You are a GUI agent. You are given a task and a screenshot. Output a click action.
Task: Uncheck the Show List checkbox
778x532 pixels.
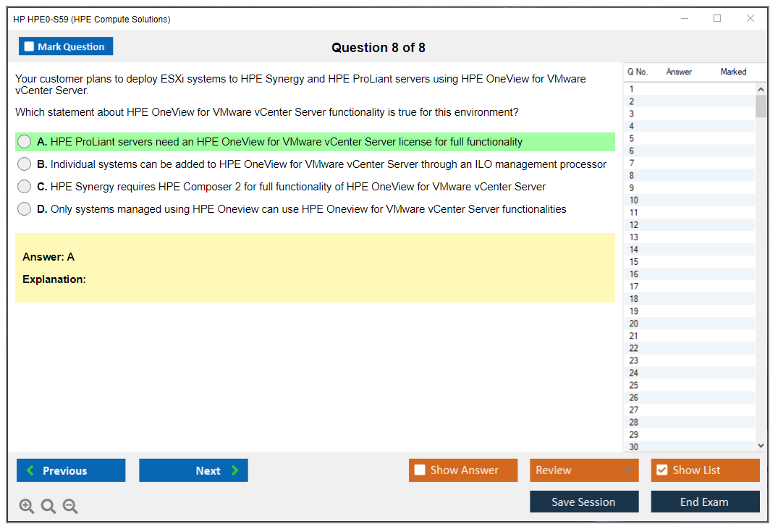(661, 470)
